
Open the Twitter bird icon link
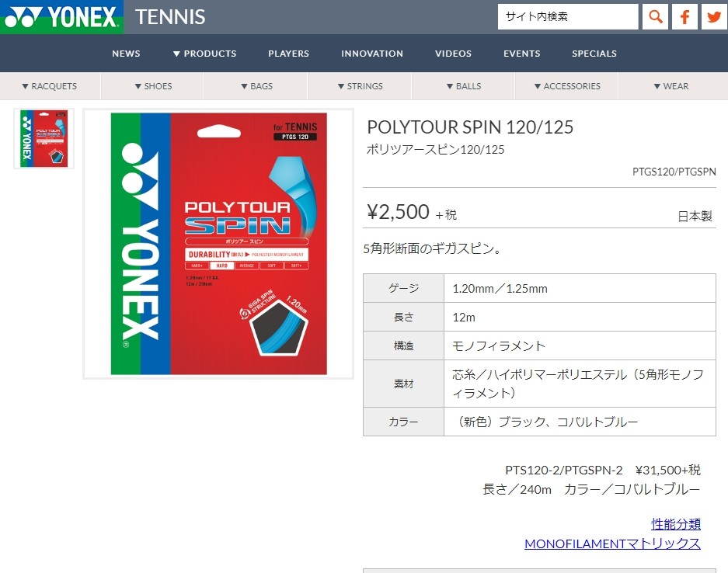point(714,17)
